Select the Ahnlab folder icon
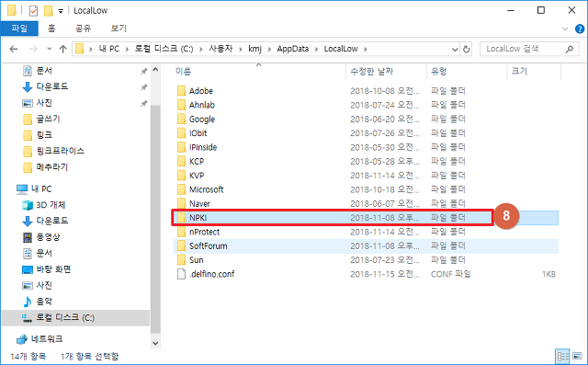 (x=182, y=105)
